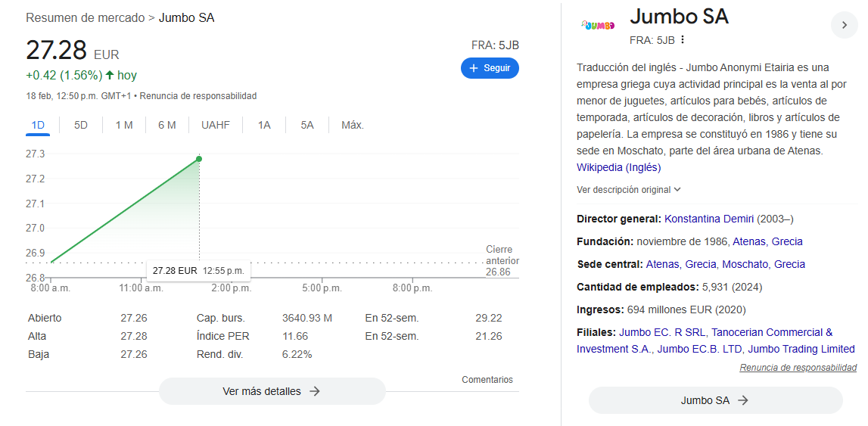
Task: Open Atenas, Grecia link in Sede central row
Action: pyautogui.click(x=681, y=264)
